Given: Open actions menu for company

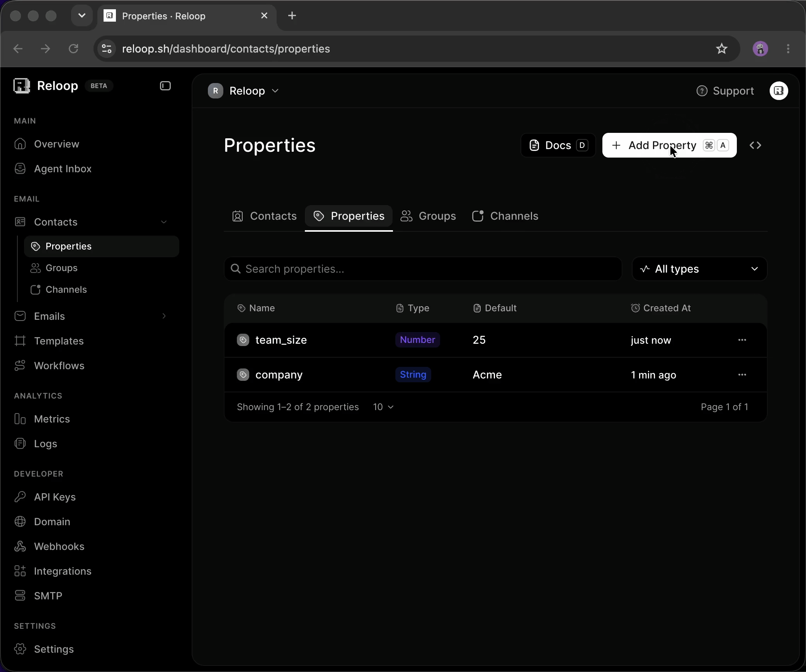Looking at the screenshot, I should pos(742,375).
